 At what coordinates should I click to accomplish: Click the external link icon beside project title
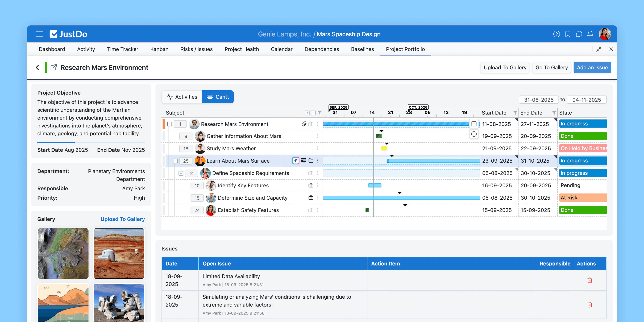53,67
